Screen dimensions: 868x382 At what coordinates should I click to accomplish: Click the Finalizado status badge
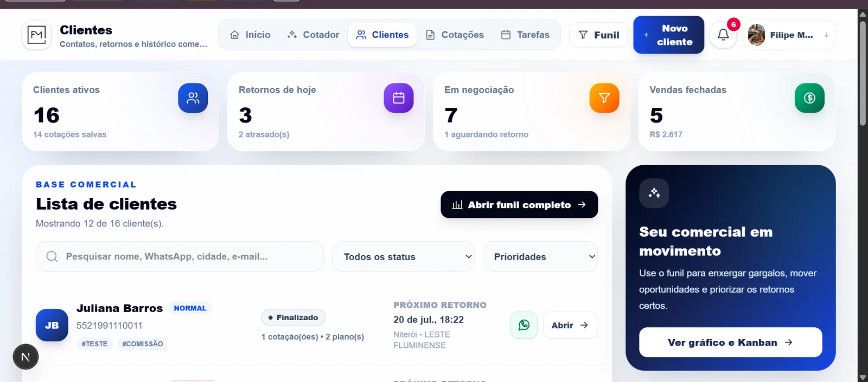click(293, 318)
